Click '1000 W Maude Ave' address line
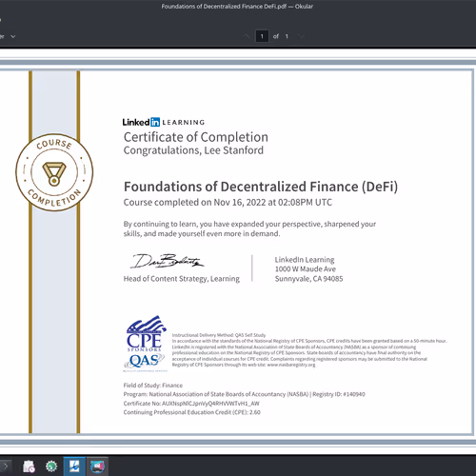This screenshot has height=476, width=476. (306, 269)
